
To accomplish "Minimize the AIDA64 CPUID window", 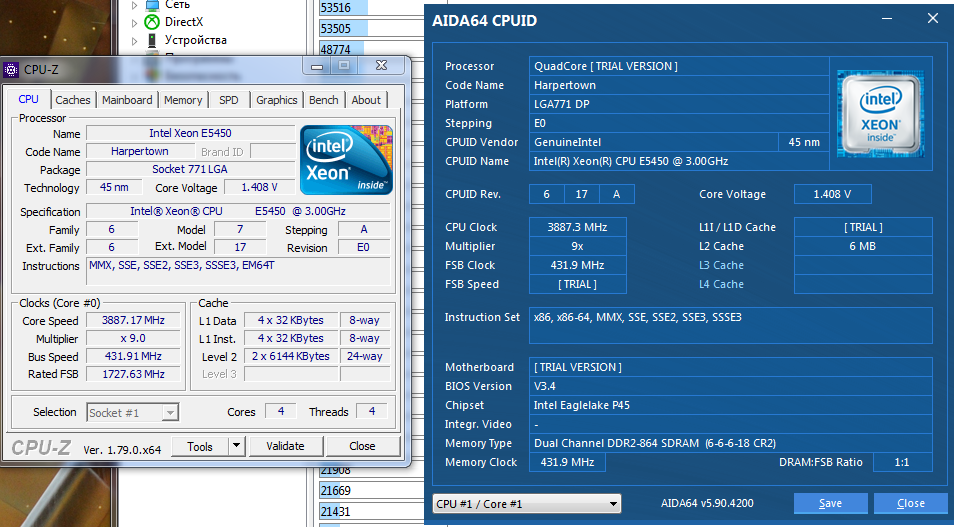I will click(889, 19).
